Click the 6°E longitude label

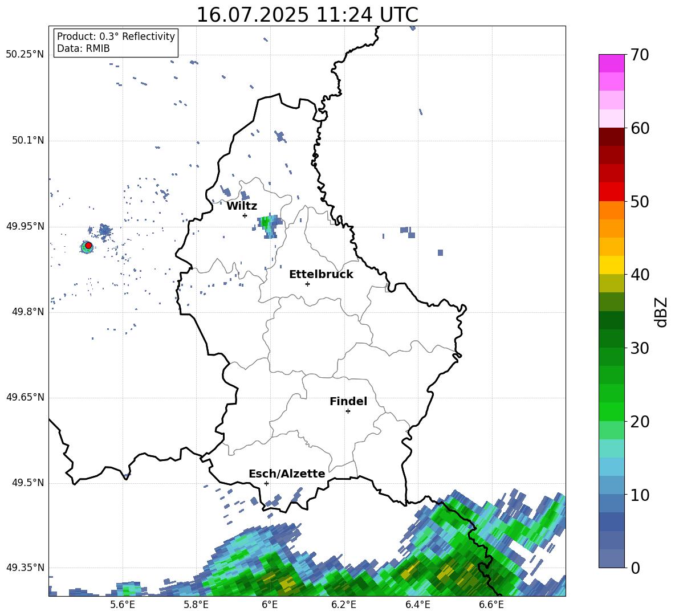270,605
